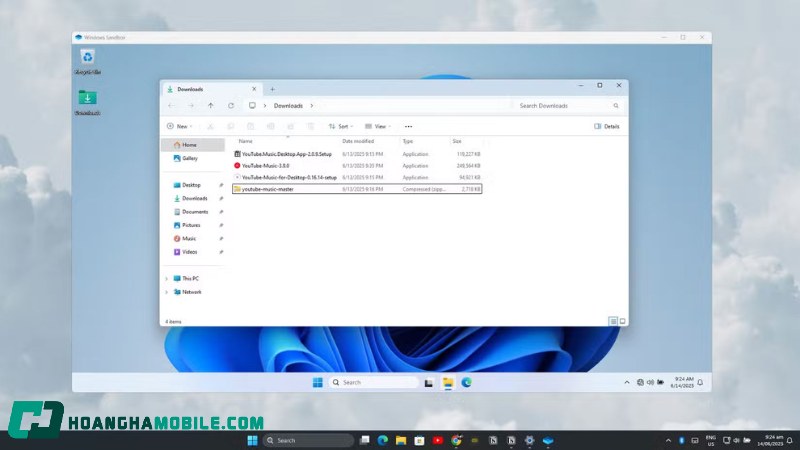Viewport: 800px width, 450px height.
Task: Switch to details list view in status bar
Action: (613, 321)
